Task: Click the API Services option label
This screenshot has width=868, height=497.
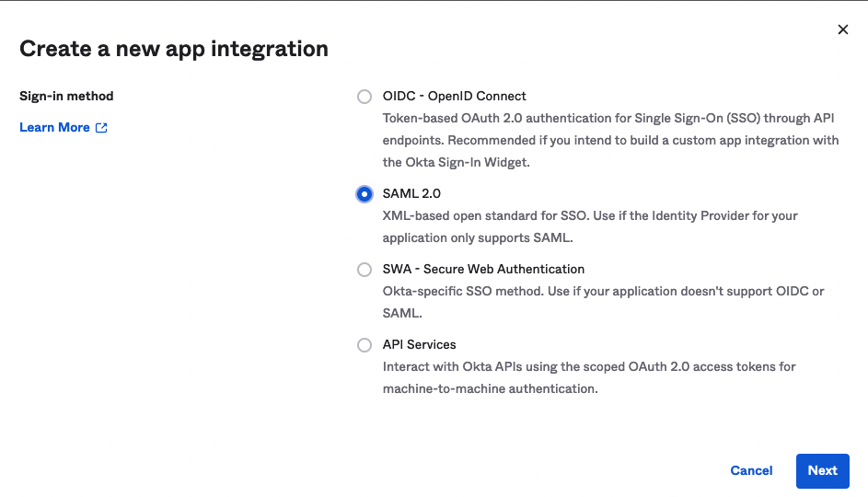Action: coord(419,344)
